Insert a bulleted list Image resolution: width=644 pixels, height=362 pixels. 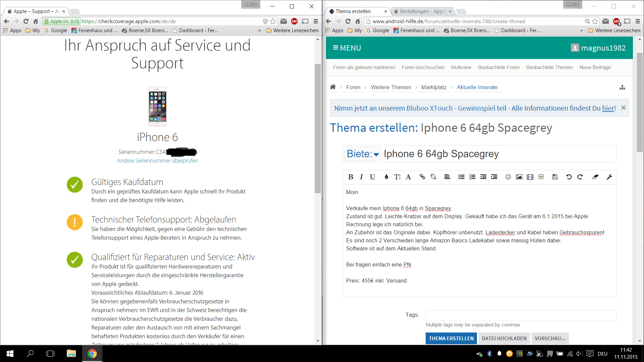pyautogui.click(x=462, y=177)
